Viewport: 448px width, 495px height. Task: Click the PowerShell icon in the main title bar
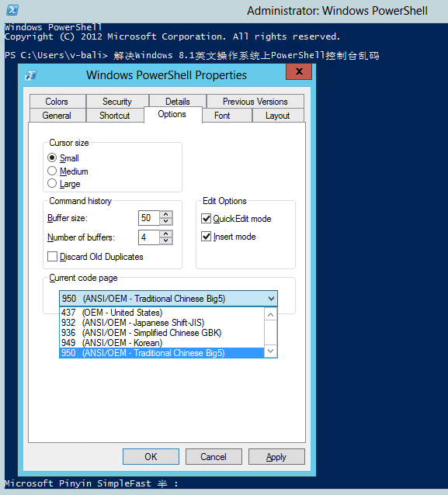tap(12, 10)
